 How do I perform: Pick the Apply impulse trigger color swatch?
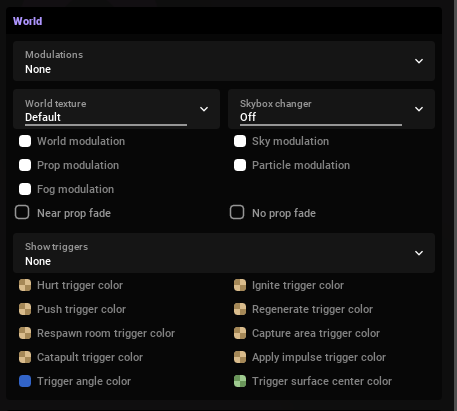(x=240, y=357)
